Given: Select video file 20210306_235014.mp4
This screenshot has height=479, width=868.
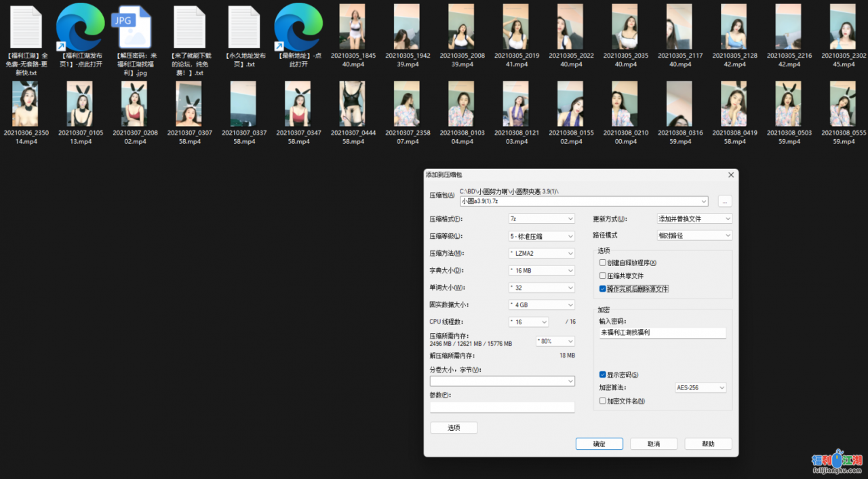Looking at the screenshot, I should click(26, 104).
